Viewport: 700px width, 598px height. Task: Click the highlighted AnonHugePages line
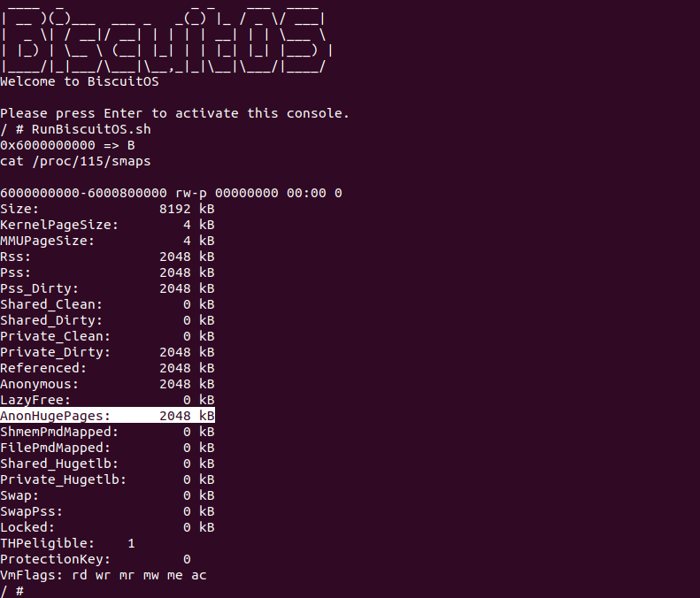click(x=107, y=416)
